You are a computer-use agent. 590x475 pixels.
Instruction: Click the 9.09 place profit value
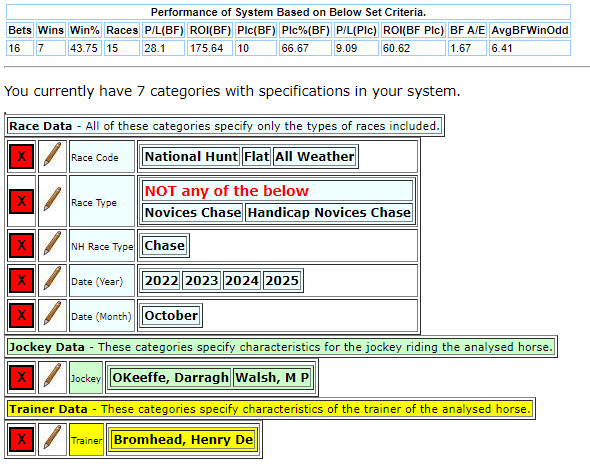[x=356, y=48]
